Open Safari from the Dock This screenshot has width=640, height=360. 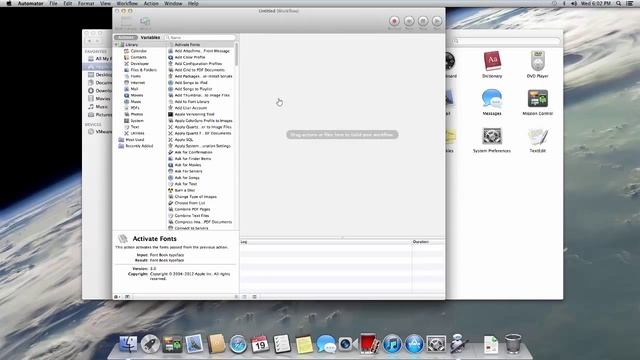coord(238,344)
